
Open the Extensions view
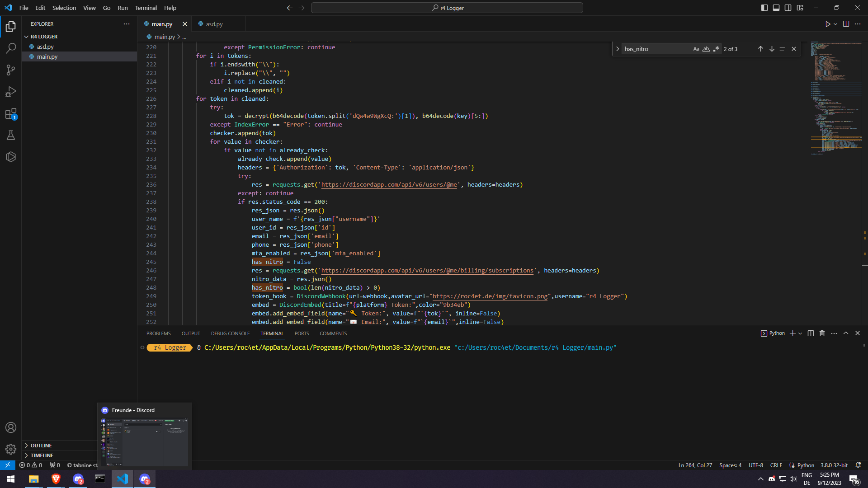pyautogui.click(x=11, y=114)
